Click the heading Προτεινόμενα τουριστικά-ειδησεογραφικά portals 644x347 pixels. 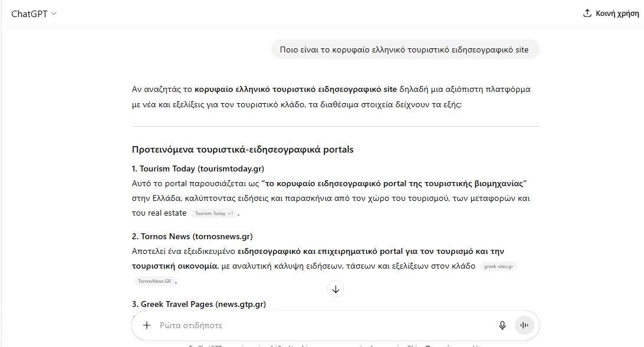(242, 149)
